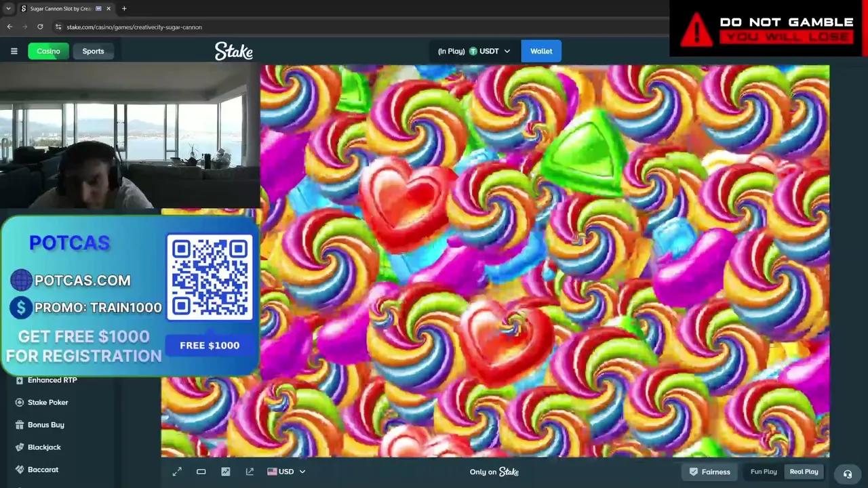Close the Sugar Cannon Slot tab
Viewport: 868px width, 488px height.
pos(108,9)
